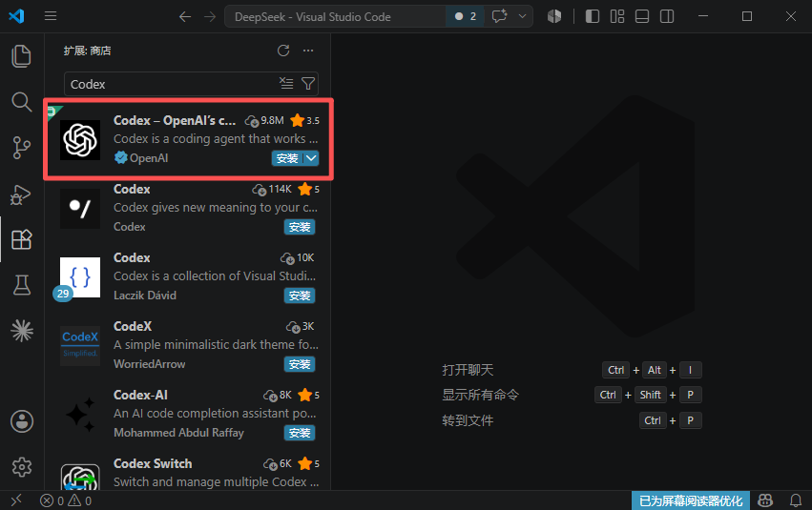812x510 pixels.
Task: Expand the install dropdown arrow for OpenAI Codex
Action: pos(311,158)
